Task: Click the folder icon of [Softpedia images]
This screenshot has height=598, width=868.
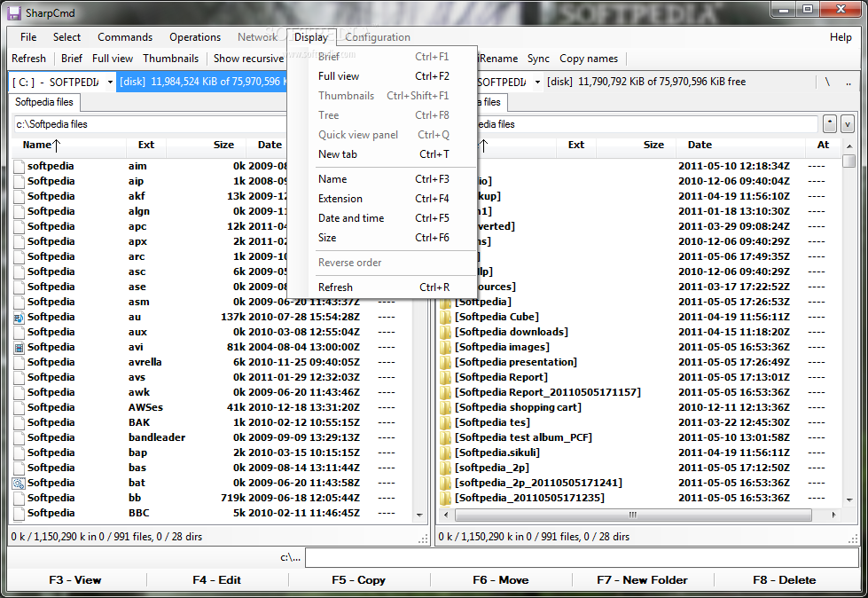Action: click(446, 347)
